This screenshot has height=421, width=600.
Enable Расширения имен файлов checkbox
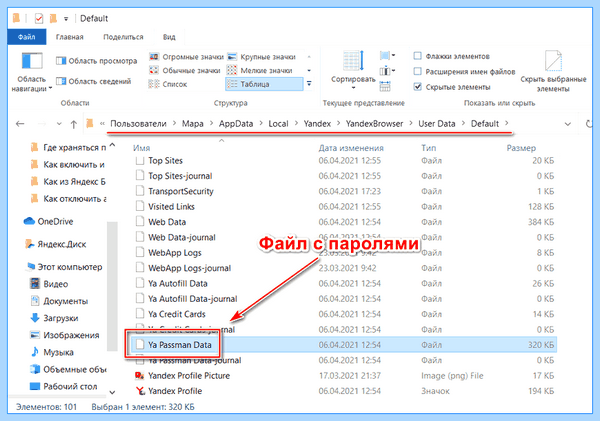point(417,72)
